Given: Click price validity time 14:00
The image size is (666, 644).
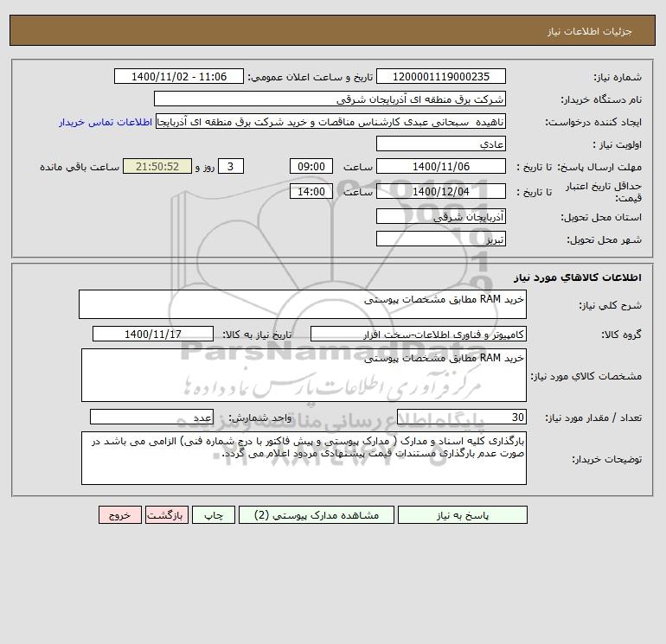Looking at the screenshot, I should [311, 191].
